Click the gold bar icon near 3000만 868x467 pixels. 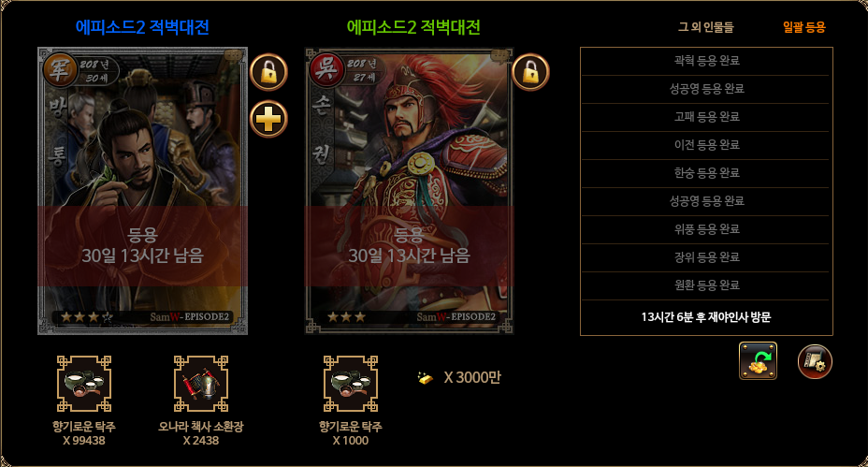pyautogui.click(x=426, y=378)
